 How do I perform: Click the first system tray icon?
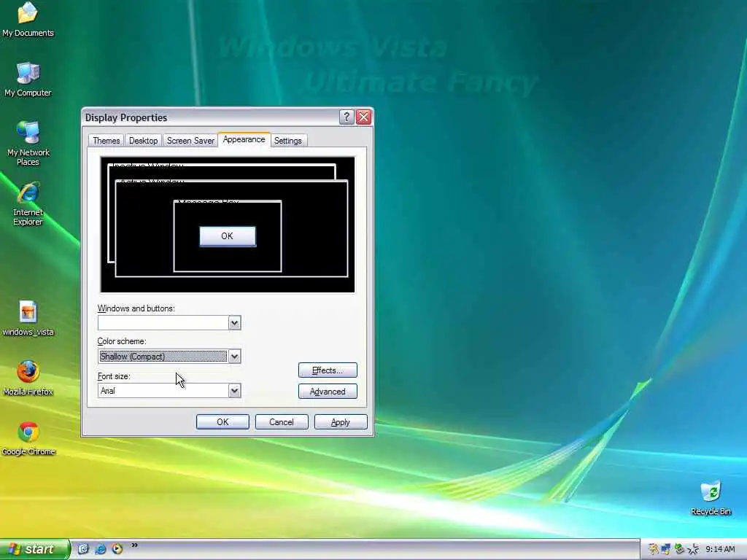(653, 550)
